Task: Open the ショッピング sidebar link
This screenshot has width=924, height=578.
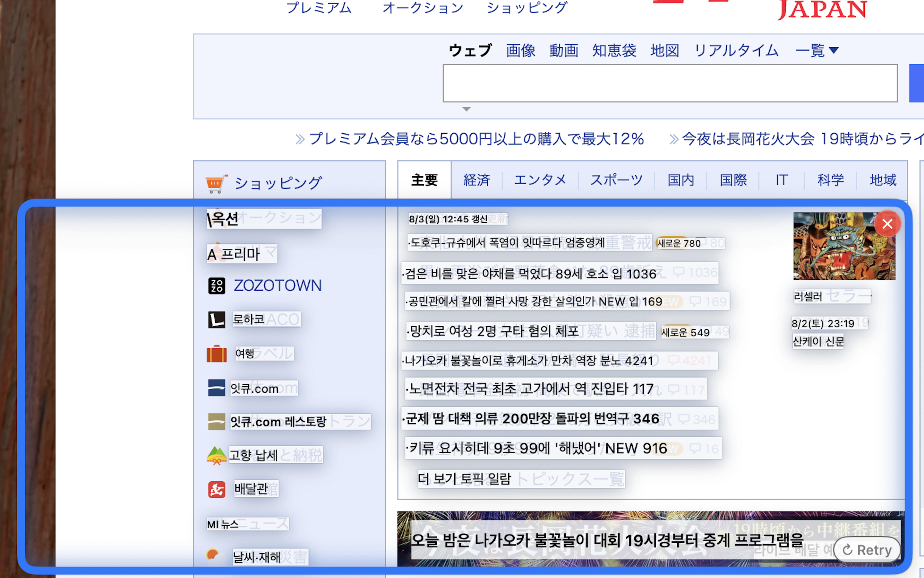Action: pos(278,183)
